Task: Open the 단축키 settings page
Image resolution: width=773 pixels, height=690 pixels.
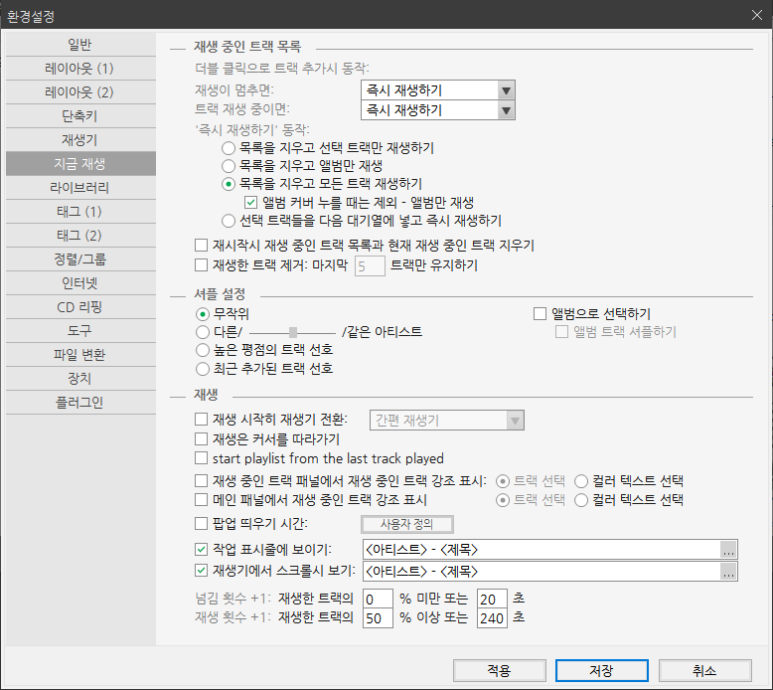Action: 81,116
